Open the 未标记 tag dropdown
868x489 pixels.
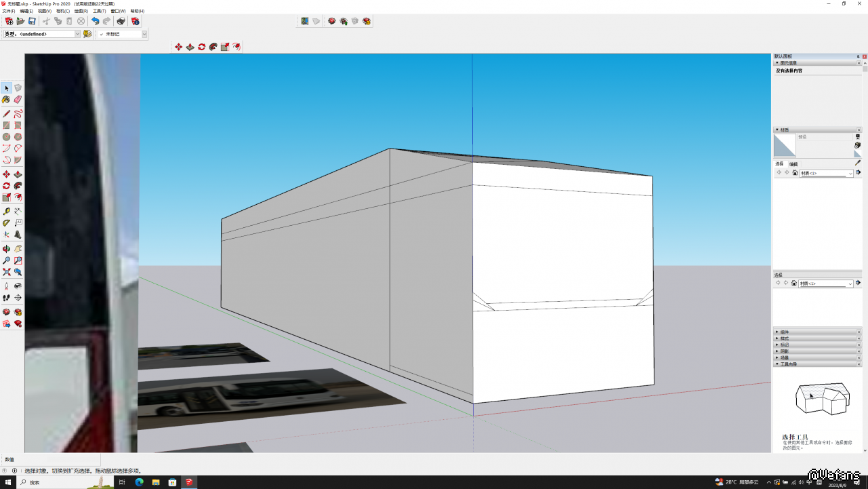(144, 34)
